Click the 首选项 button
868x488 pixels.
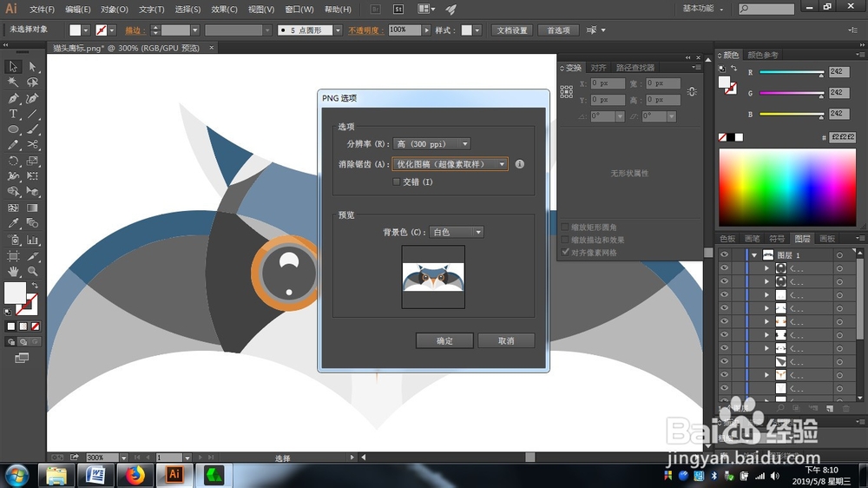[558, 30]
